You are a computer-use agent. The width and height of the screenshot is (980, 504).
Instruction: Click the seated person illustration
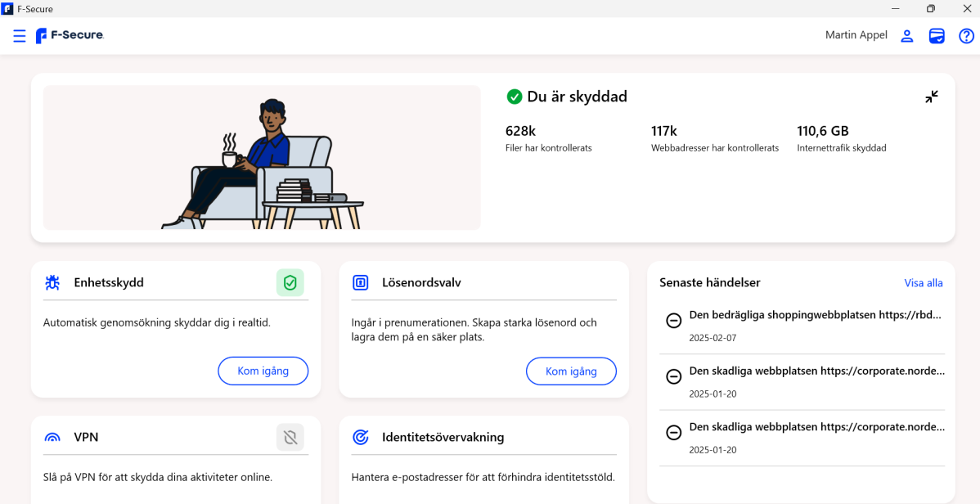(245, 164)
